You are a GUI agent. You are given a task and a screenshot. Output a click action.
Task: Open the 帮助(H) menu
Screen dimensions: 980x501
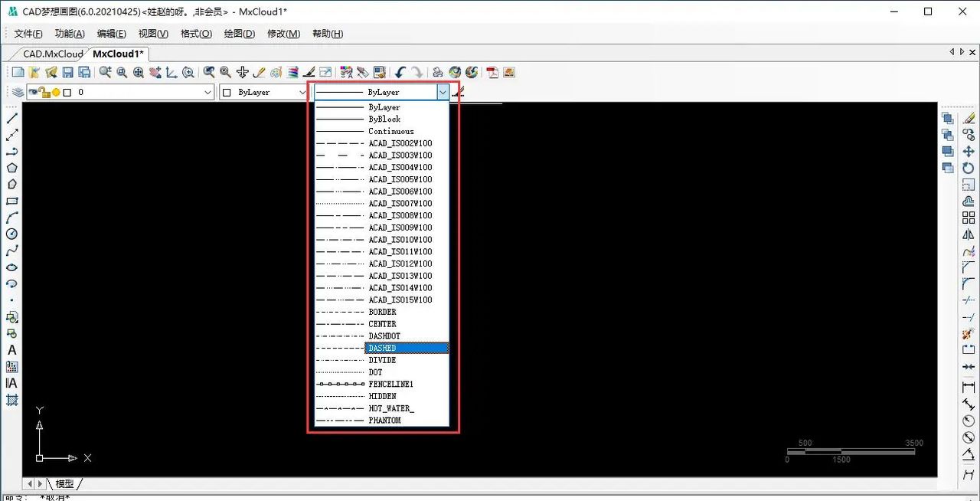coord(328,34)
